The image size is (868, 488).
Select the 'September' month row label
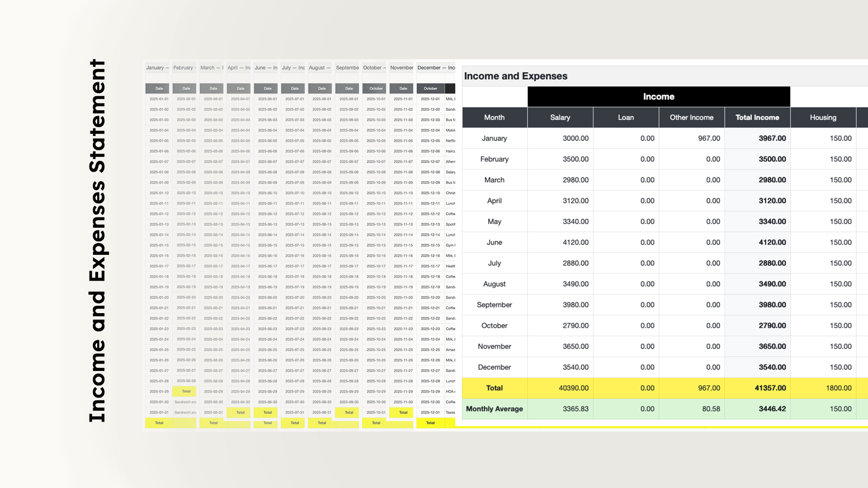[495, 305]
